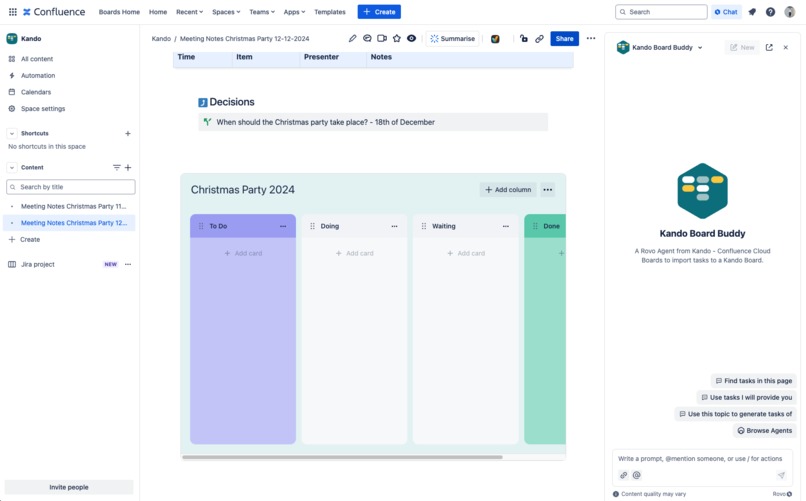This screenshot has width=806, height=501.
Task: Click the top Search field
Action: pos(661,12)
